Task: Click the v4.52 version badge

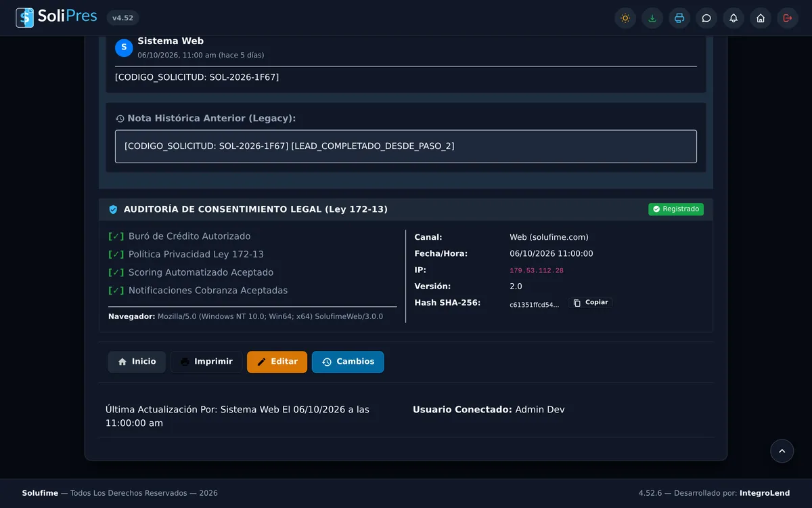Action: tap(122, 18)
